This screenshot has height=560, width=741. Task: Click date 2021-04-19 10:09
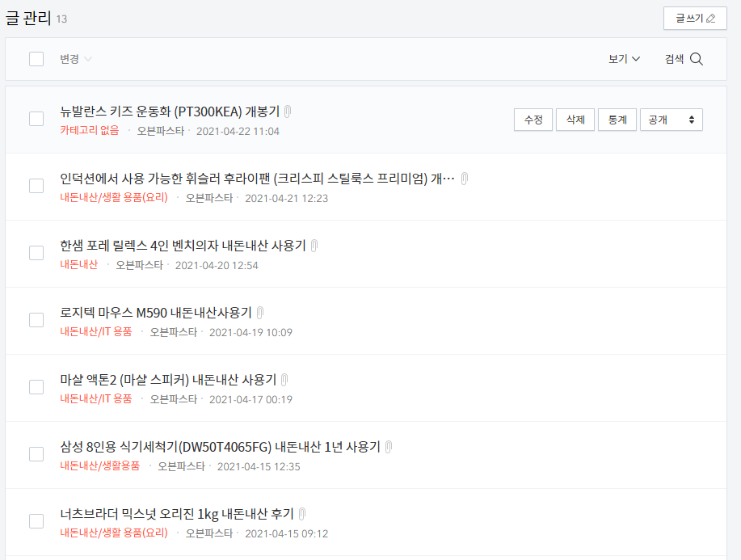coord(251,333)
